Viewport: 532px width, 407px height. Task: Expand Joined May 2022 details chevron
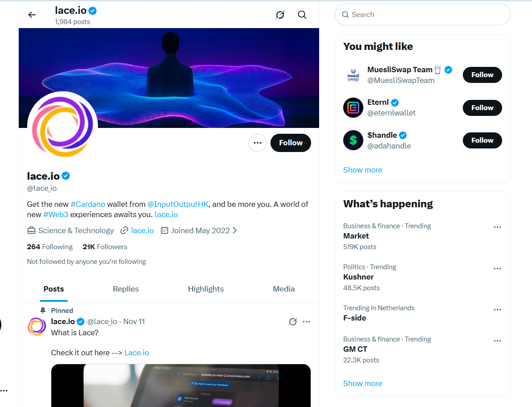pyautogui.click(x=235, y=230)
